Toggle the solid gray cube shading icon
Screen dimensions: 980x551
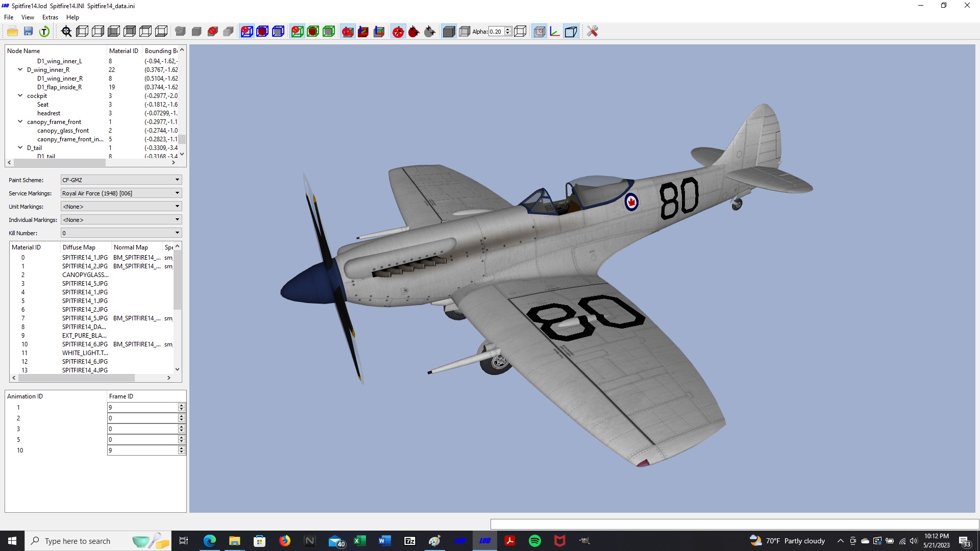click(449, 32)
